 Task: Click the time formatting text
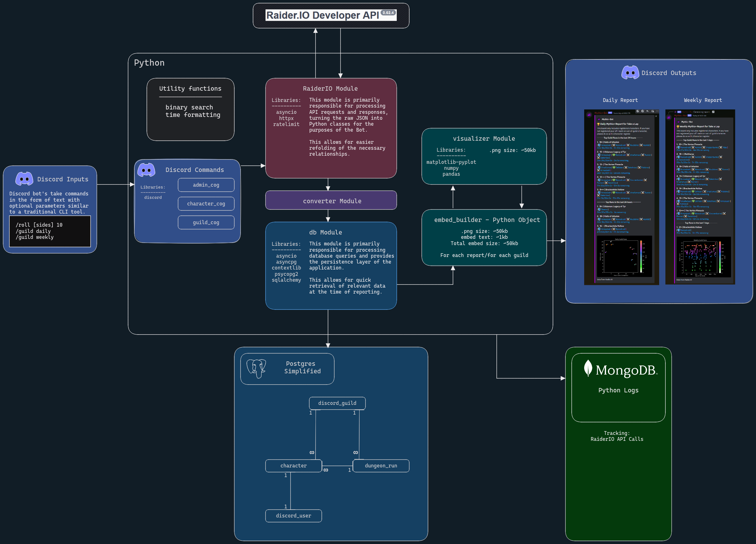(193, 115)
